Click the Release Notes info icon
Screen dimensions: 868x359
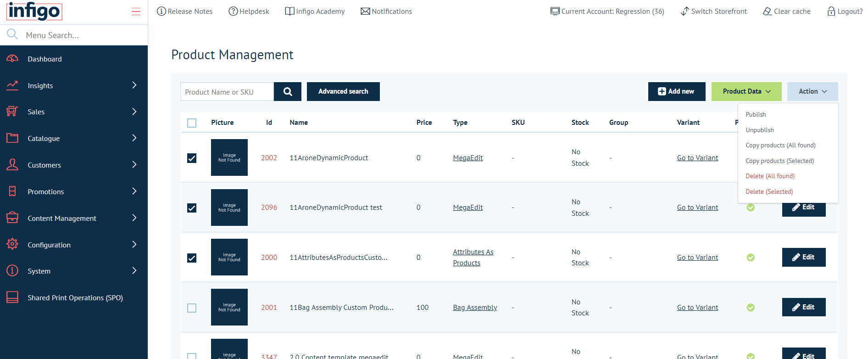[x=161, y=11]
